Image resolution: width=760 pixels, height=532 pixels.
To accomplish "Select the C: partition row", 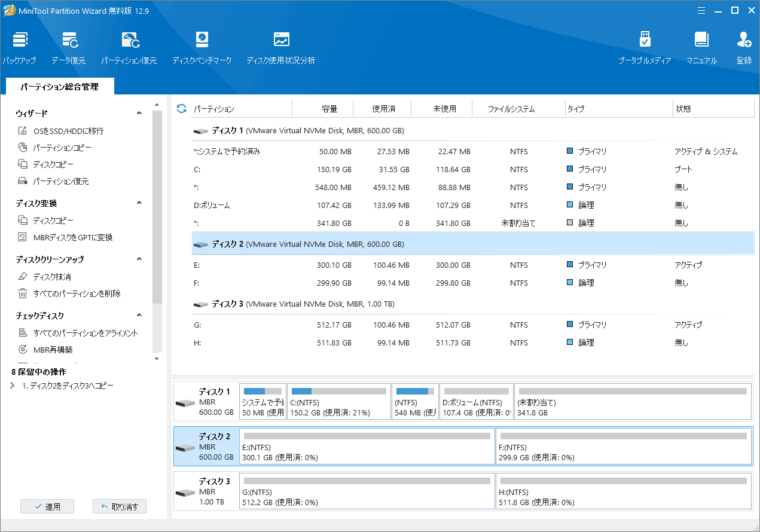I will tap(472, 169).
